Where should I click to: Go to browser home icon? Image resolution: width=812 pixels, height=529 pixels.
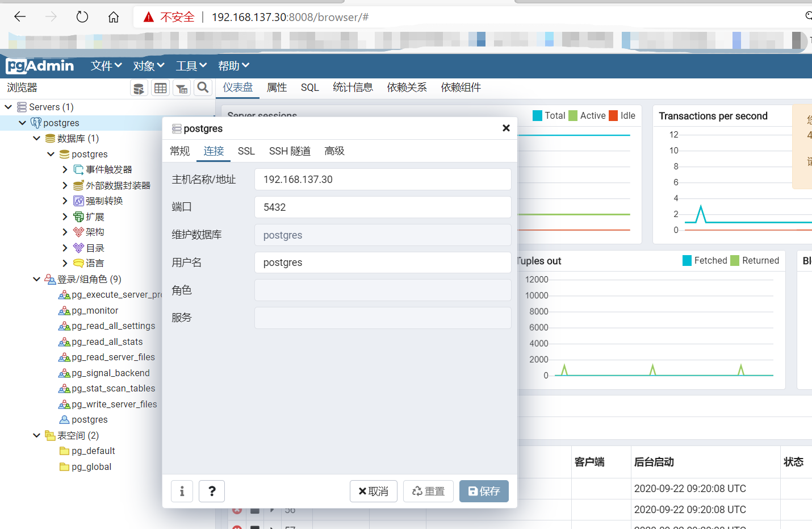[114, 17]
